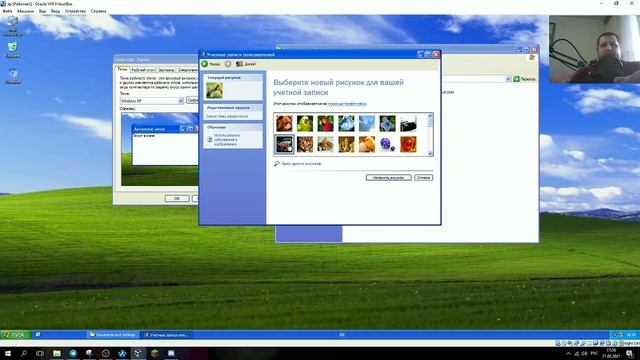
Task: Open the own-image help topic in Обучение
Action: click(227, 140)
